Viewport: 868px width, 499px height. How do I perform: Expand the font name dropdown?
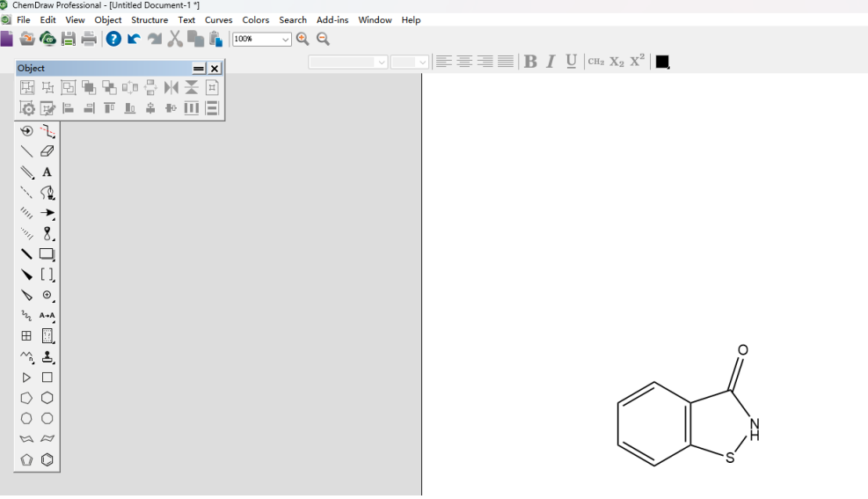(347, 62)
